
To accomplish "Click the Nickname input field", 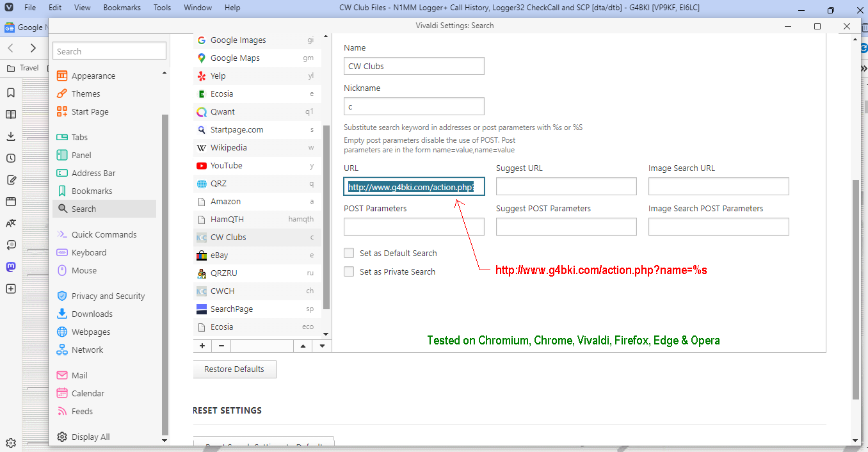I will 414,106.
